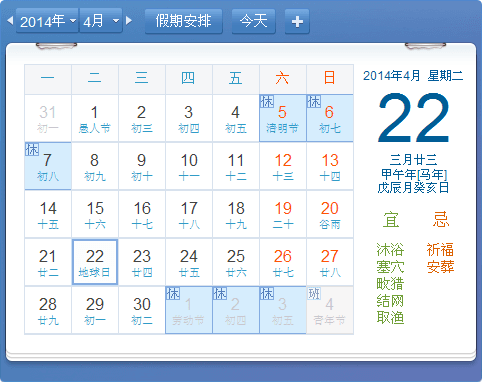Select April 22 地球日
Viewport: 482px width, 382px height.
pos(95,262)
